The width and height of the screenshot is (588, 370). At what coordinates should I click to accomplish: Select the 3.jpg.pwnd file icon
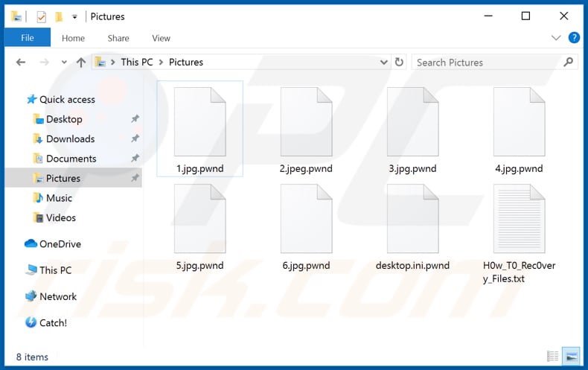[413, 121]
